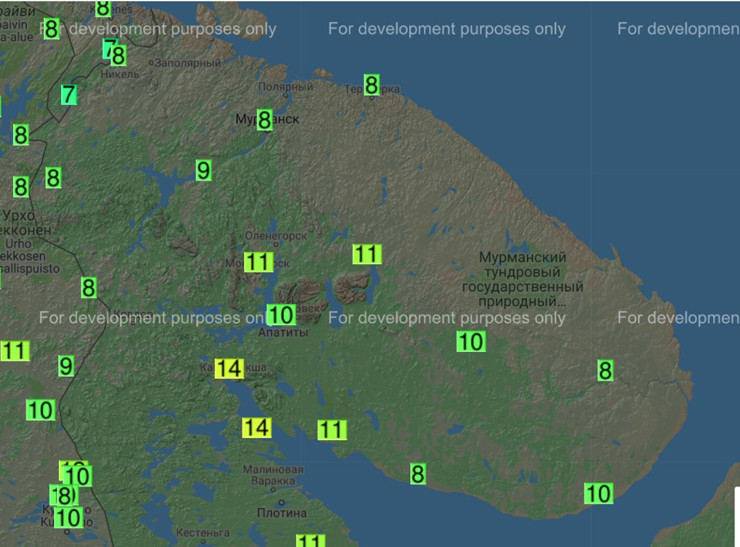Click the Плотина place label
The height and width of the screenshot is (547, 740).
click(282, 512)
